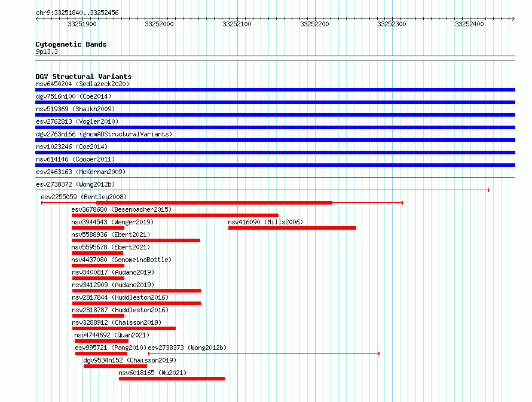Select the red bar under nsv3288912
Screen dimensions: 532x402
[124, 328]
